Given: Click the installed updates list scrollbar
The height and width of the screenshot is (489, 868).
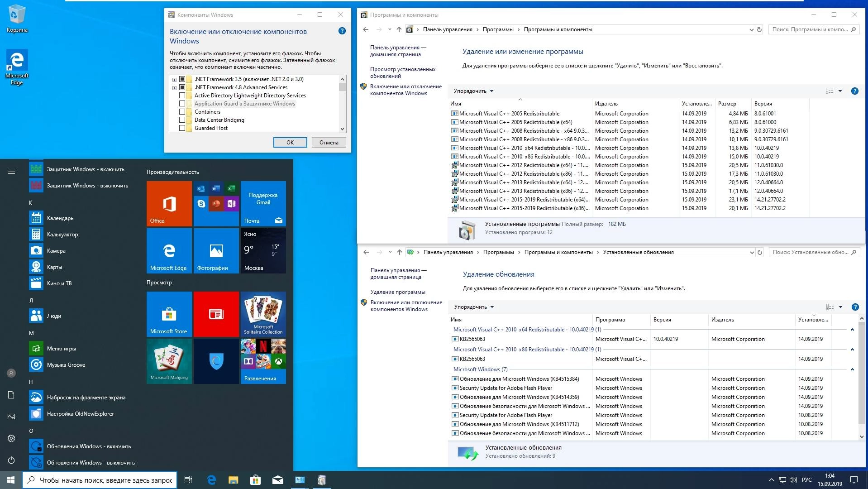Looking at the screenshot, I should [861, 373].
